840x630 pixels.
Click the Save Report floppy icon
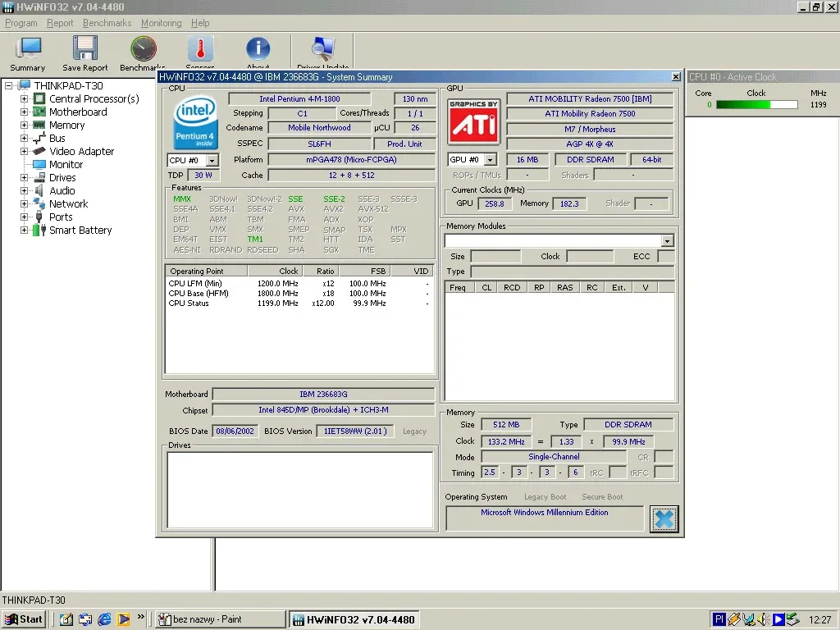coord(85,48)
